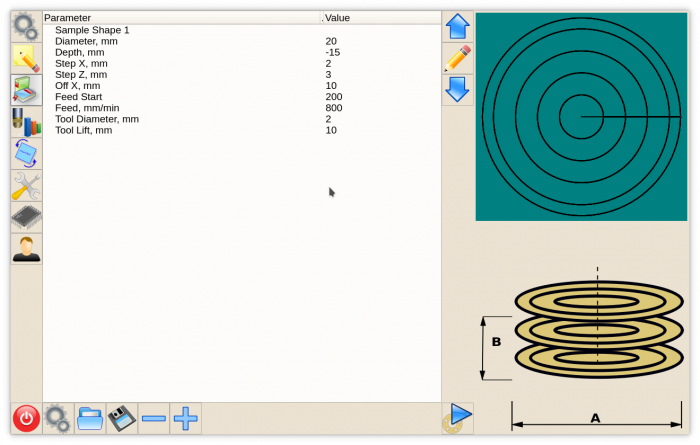This screenshot has height=445, width=700.
Task: Click the pencil edit button beside preview
Action: (458, 58)
